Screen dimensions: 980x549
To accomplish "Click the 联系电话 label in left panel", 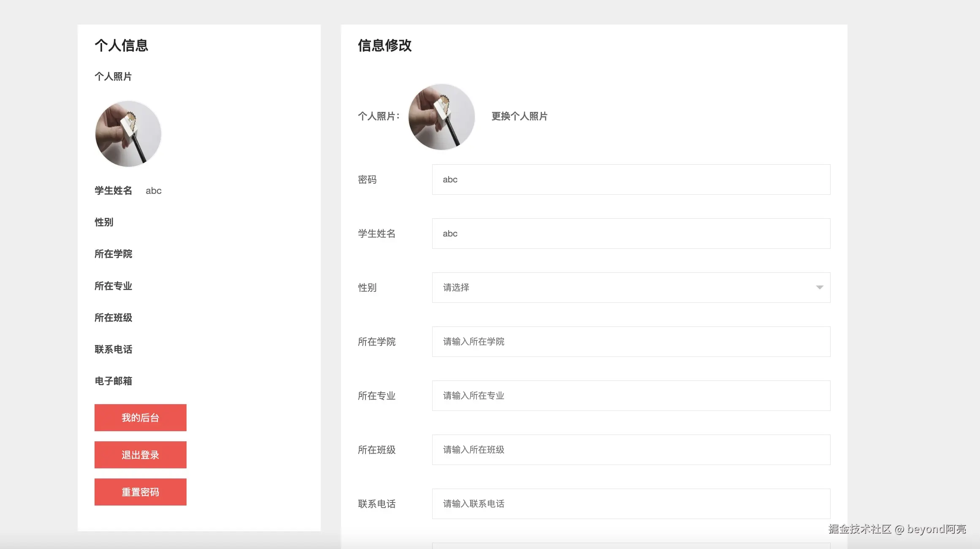I will [113, 349].
